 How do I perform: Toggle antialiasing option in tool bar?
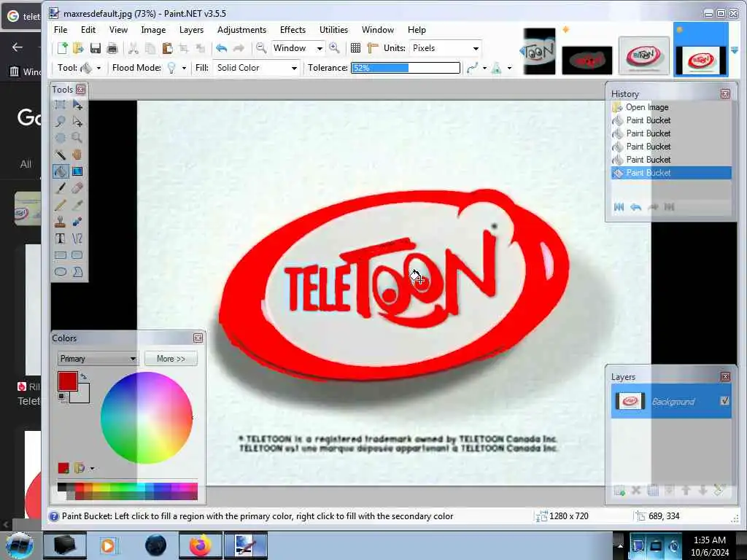pyautogui.click(x=472, y=68)
